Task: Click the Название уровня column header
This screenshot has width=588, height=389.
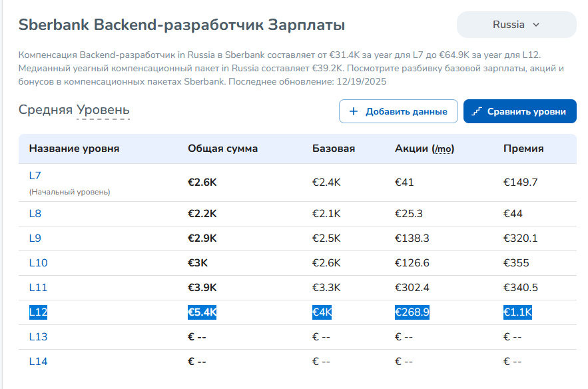Action: pyautogui.click(x=74, y=149)
